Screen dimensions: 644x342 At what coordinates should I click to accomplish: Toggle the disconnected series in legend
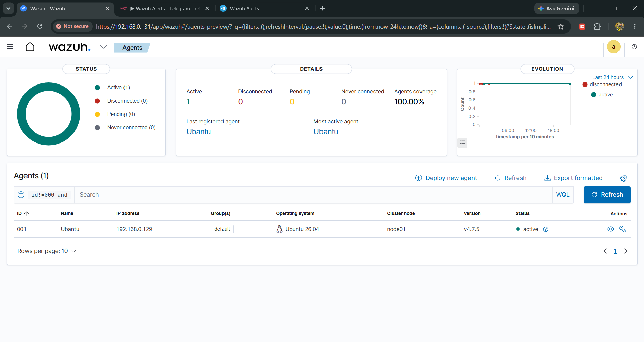(602, 84)
